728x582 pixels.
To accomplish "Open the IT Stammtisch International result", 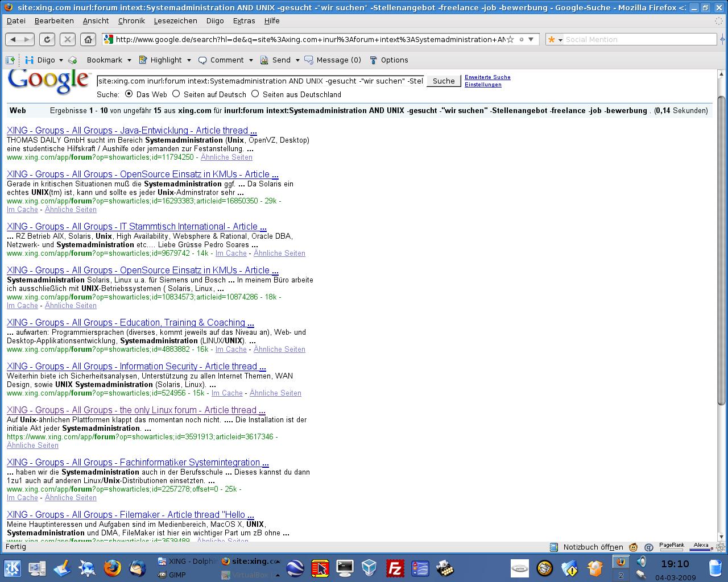I will coord(136,226).
